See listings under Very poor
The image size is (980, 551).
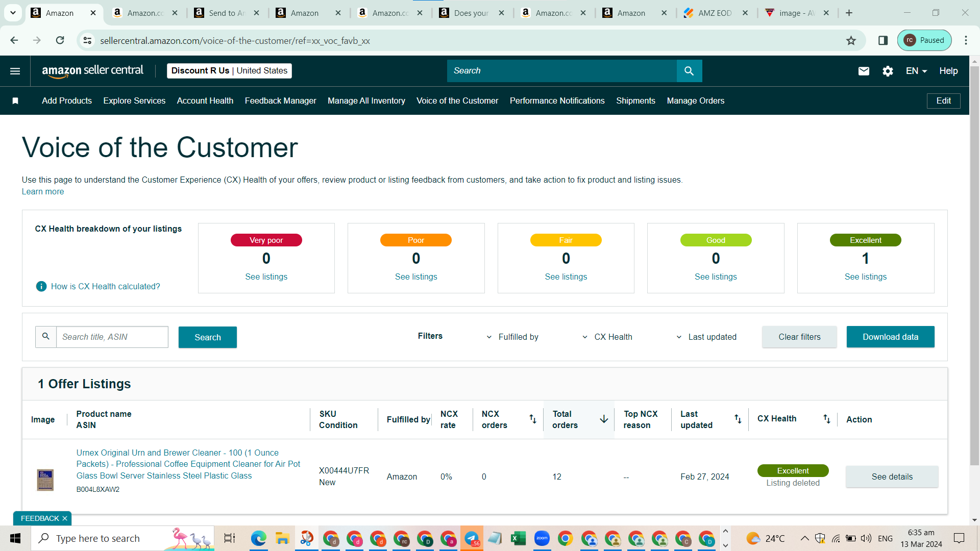click(x=266, y=277)
